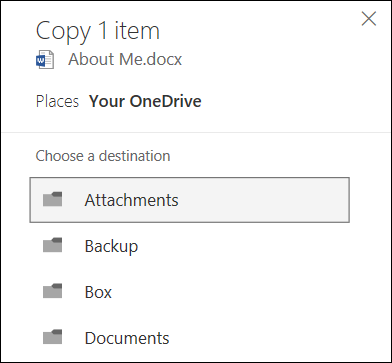Click blank space right of Backup label
Screen dimensions: 392x363
pos(243,246)
